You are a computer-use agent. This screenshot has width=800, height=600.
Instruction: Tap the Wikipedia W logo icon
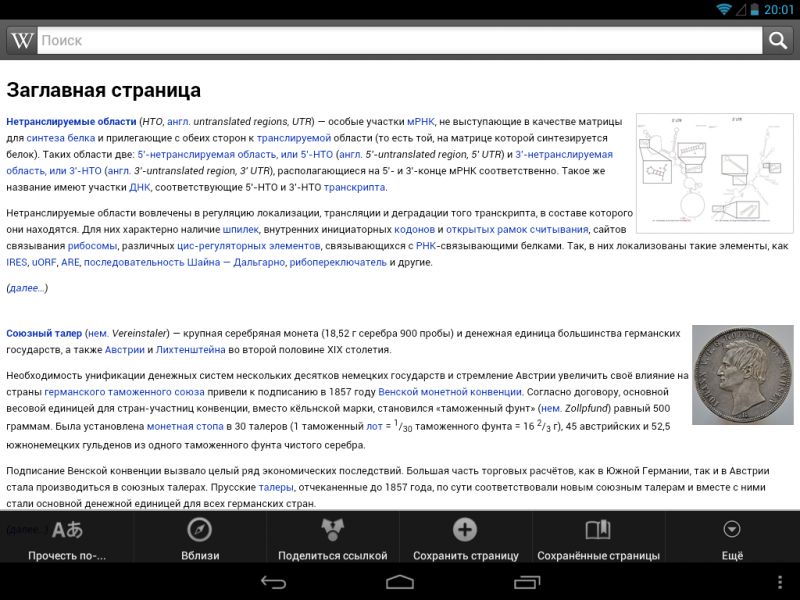pyautogui.click(x=21, y=40)
